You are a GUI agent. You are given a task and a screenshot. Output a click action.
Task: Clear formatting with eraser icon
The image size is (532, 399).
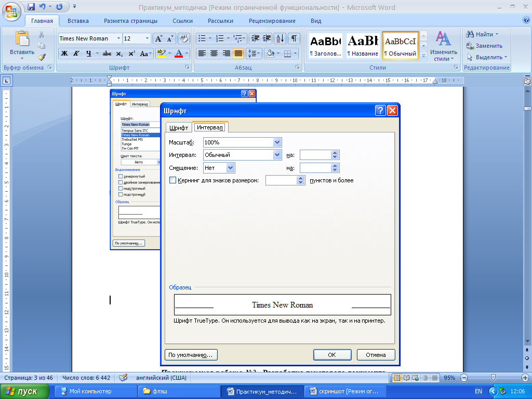point(183,38)
